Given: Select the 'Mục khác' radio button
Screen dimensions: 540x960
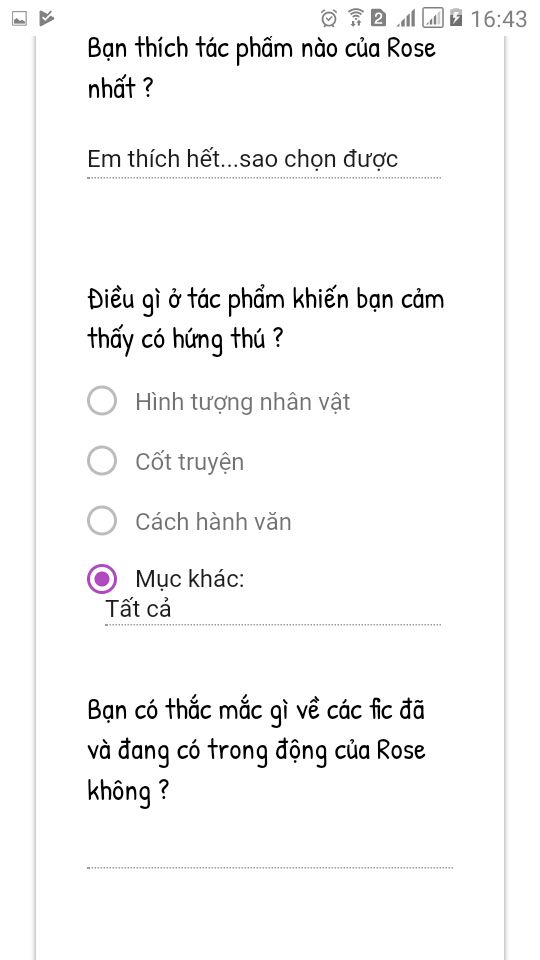Looking at the screenshot, I should point(102,579).
